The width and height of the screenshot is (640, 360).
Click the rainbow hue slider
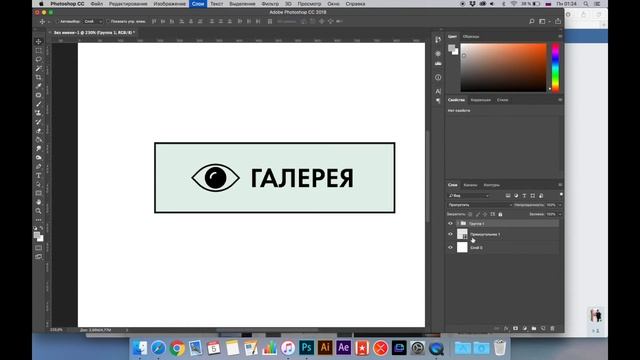556,67
